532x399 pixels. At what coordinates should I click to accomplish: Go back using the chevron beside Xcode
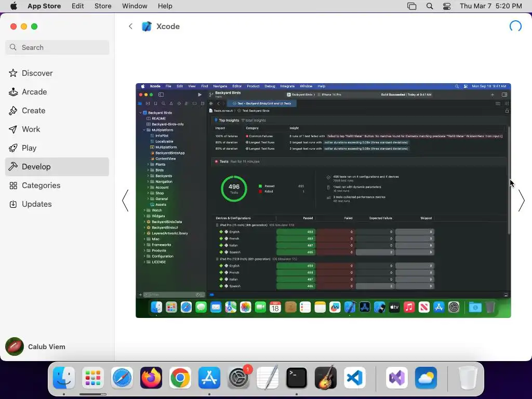[x=130, y=26]
